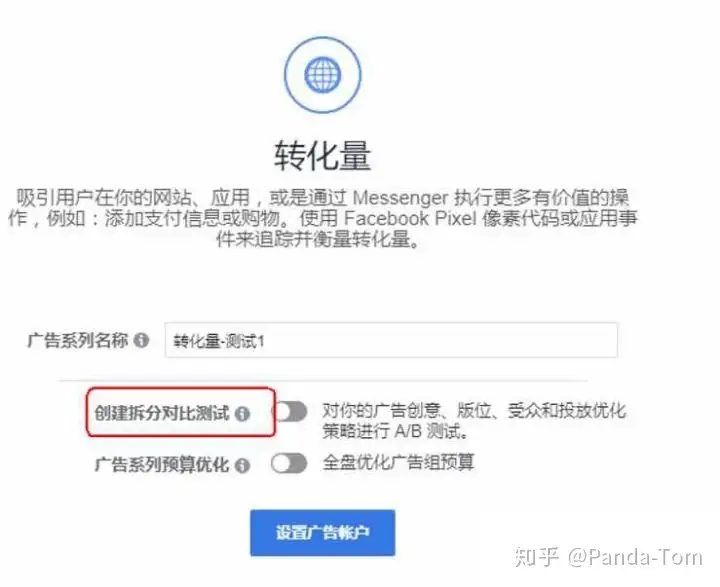
Task: Click the blue 设置广告帐户 button
Action: pyautogui.click(x=322, y=533)
